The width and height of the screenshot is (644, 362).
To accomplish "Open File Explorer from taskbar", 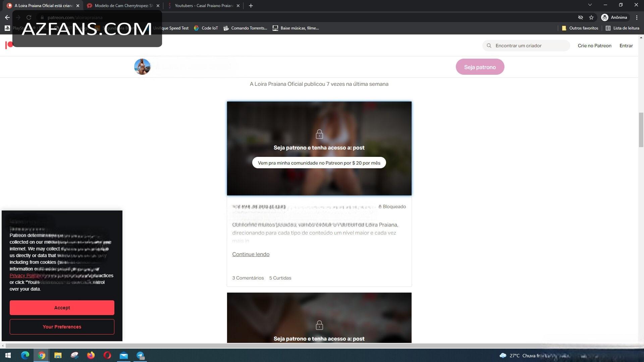I will click(x=58, y=355).
